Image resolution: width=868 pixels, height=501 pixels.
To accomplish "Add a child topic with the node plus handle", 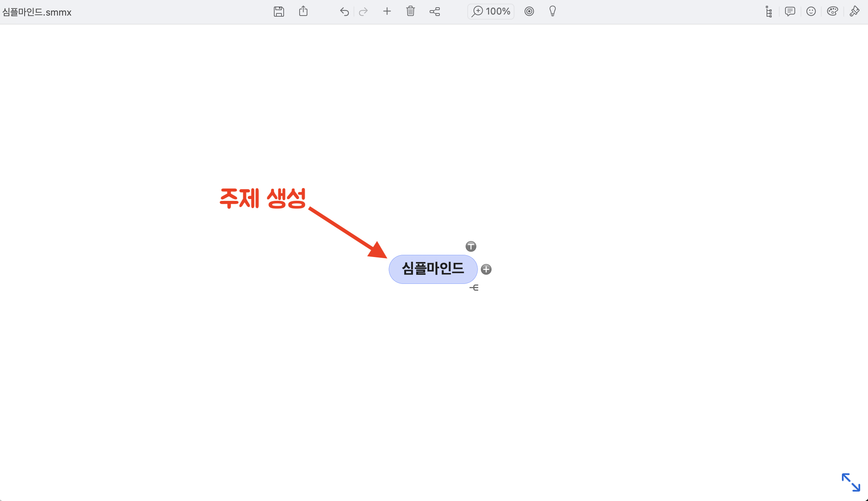I will (x=486, y=269).
